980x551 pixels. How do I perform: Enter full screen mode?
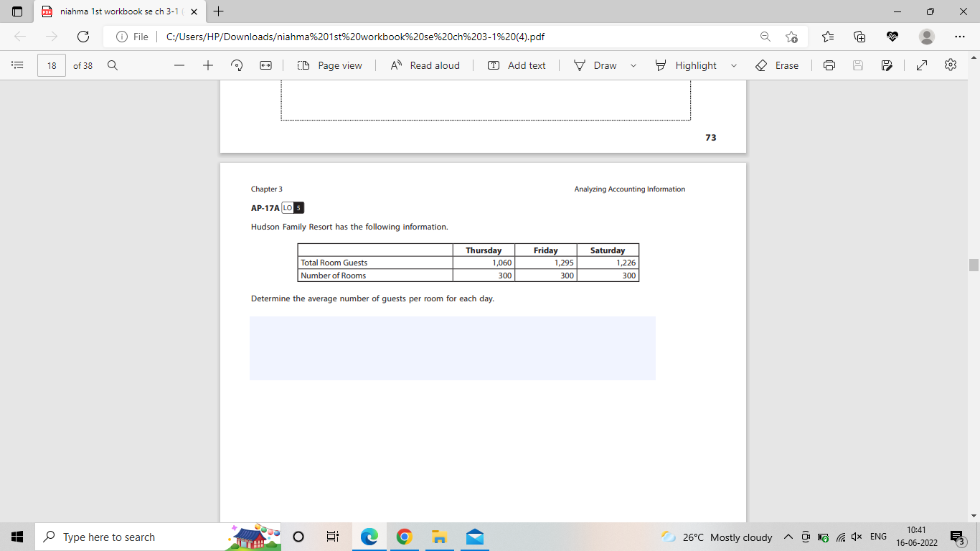pyautogui.click(x=921, y=65)
